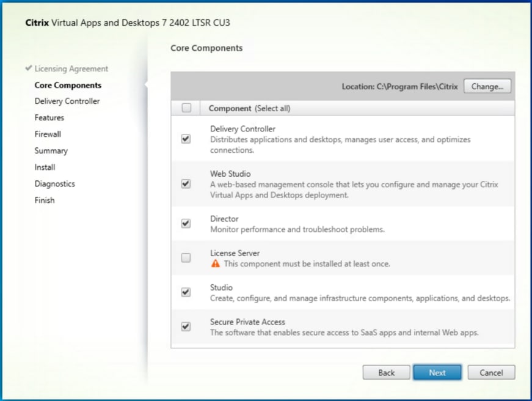Click the License Server warning icon
This screenshot has width=532, height=401.
216,263
